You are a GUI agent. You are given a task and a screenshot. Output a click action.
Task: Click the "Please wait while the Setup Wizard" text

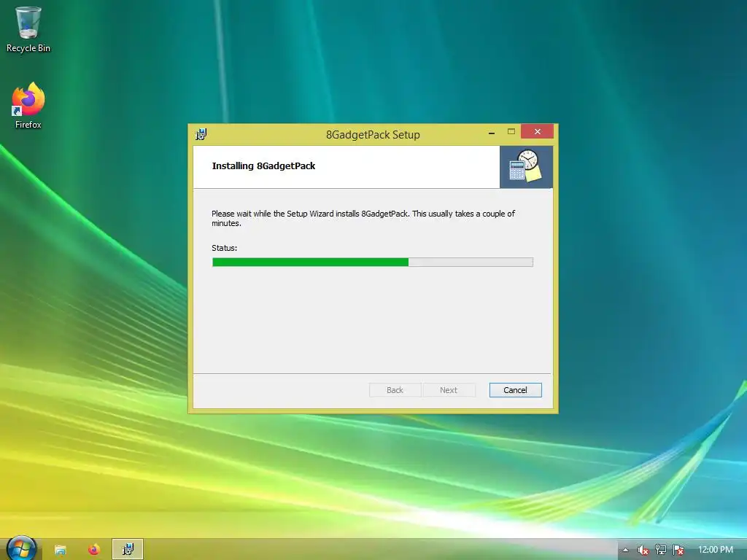[x=273, y=214]
